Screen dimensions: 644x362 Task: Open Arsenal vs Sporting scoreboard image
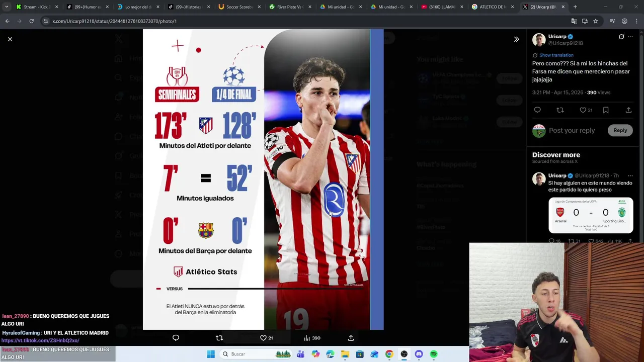tap(591, 216)
